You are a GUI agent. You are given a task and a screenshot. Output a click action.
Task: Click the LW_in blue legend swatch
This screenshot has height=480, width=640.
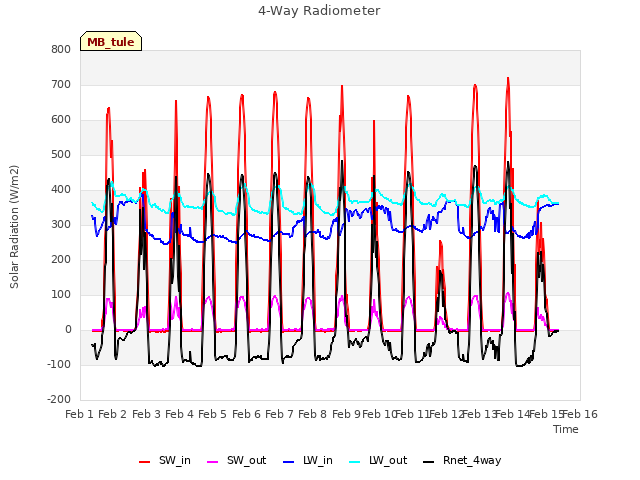tap(288, 462)
